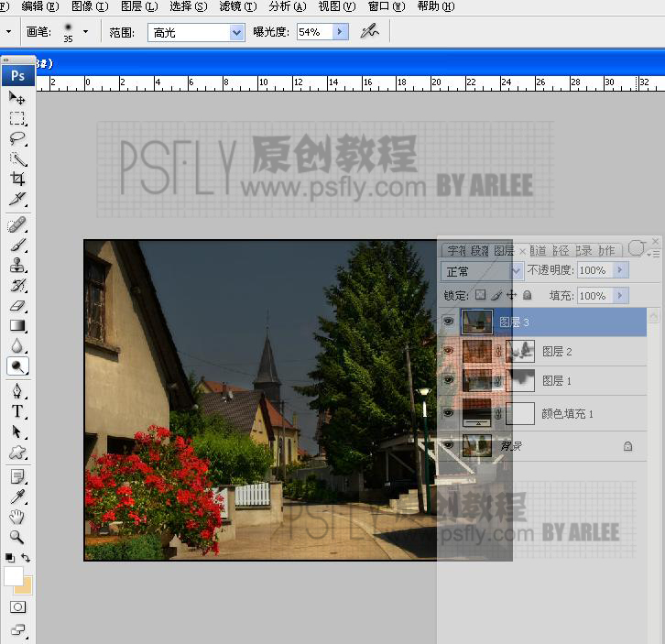Swap foreground and background colors
Viewport: 665px width, 644px height.
[26, 558]
